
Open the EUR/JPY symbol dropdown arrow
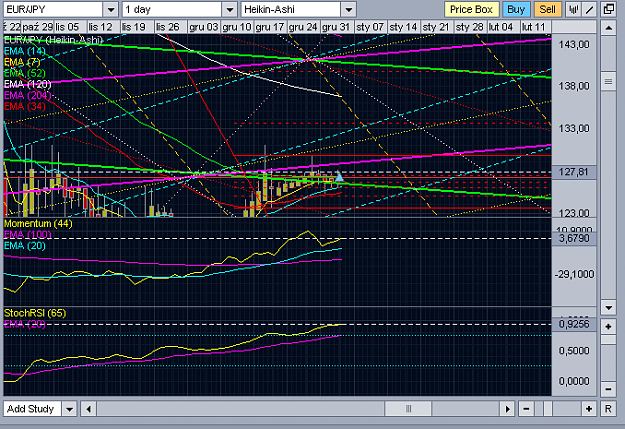(111, 9)
